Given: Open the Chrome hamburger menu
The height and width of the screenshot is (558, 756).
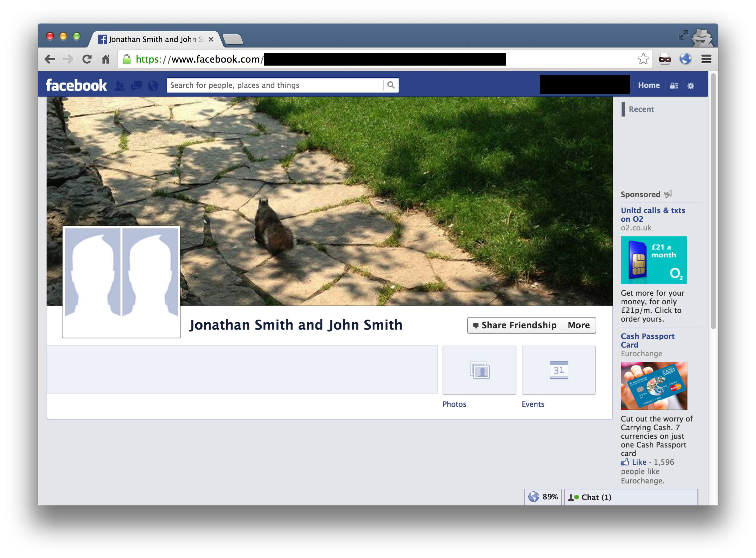Looking at the screenshot, I should 706,59.
